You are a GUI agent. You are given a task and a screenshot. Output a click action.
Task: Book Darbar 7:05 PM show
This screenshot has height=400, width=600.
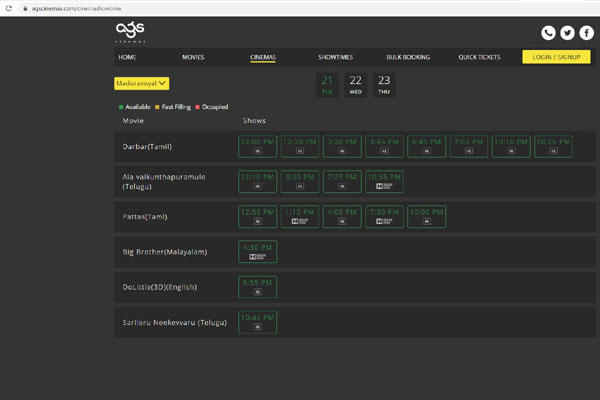click(469, 146)
